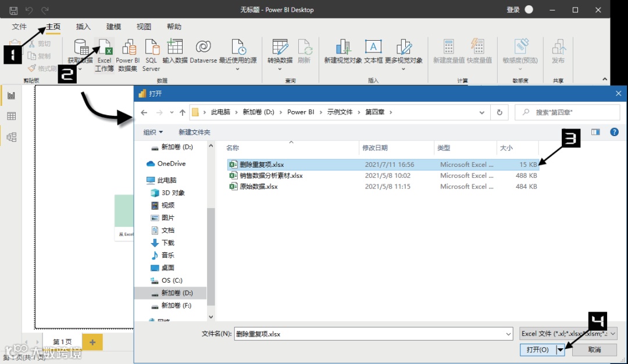628x364 pixels.
Task: Switch to the 插入 ribbon tab
Action: (x=83, y=26)
